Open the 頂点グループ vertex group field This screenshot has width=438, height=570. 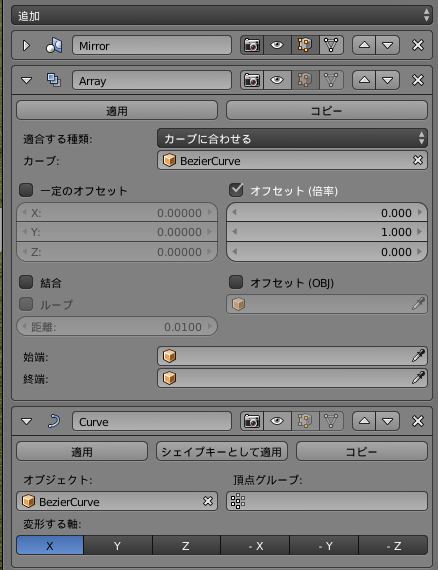(x=327, y=501)
